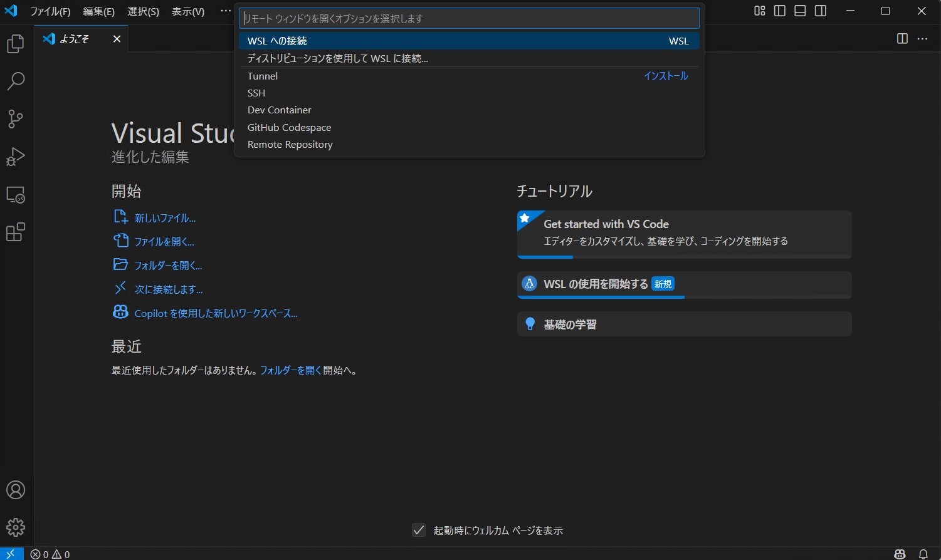The height and width of the screenshot is (560, 941).
Task: Select the Tunnel remote option
Action: (x=469, y=76)
